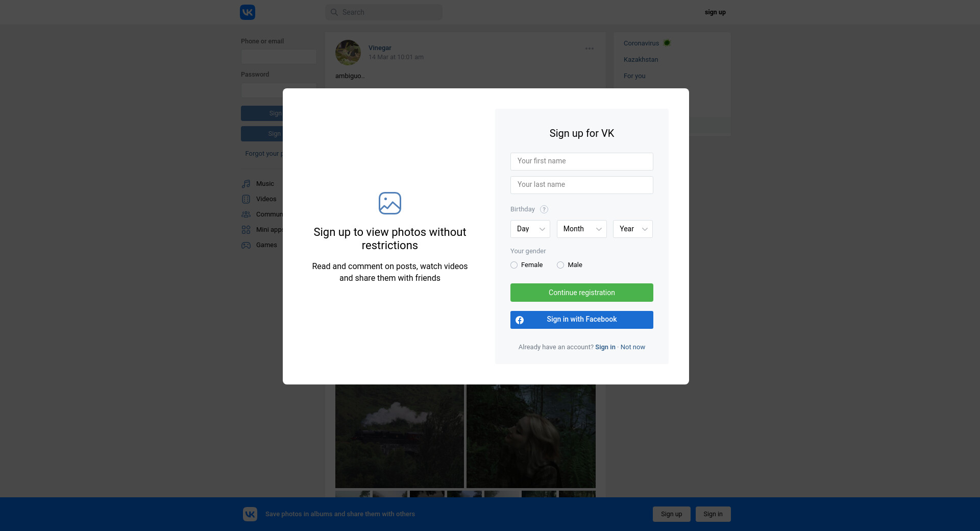Select the Male gender option
980x531 pixels.
pyautogui.click(x=560, y=265)
